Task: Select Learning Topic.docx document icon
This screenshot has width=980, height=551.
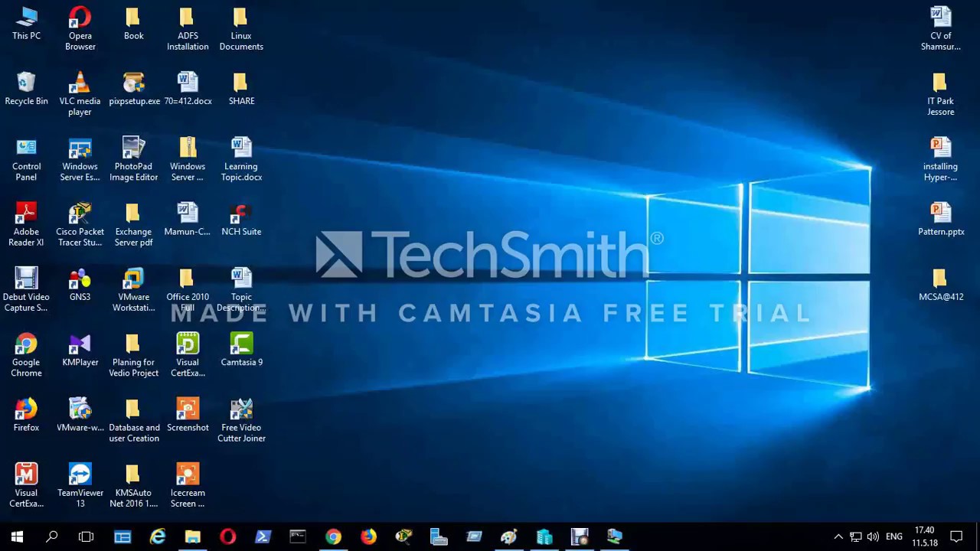Action: (x=241, y=159)
